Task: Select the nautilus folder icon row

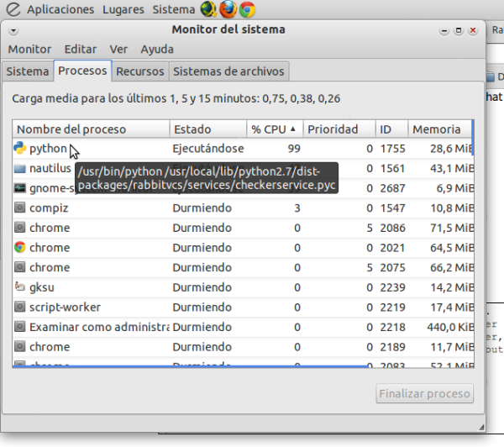Action: 243,168
